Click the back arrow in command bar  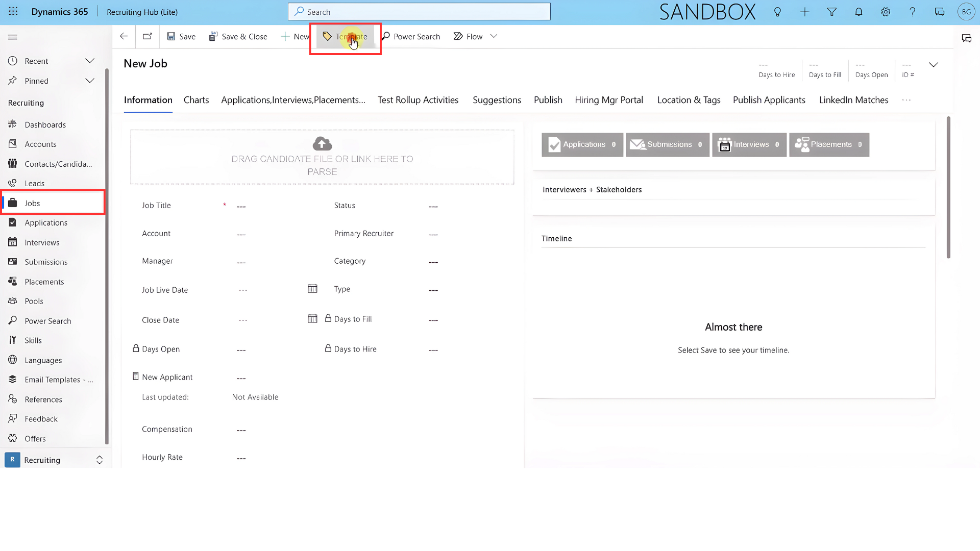pyautogui.click(x=124, y=36)
